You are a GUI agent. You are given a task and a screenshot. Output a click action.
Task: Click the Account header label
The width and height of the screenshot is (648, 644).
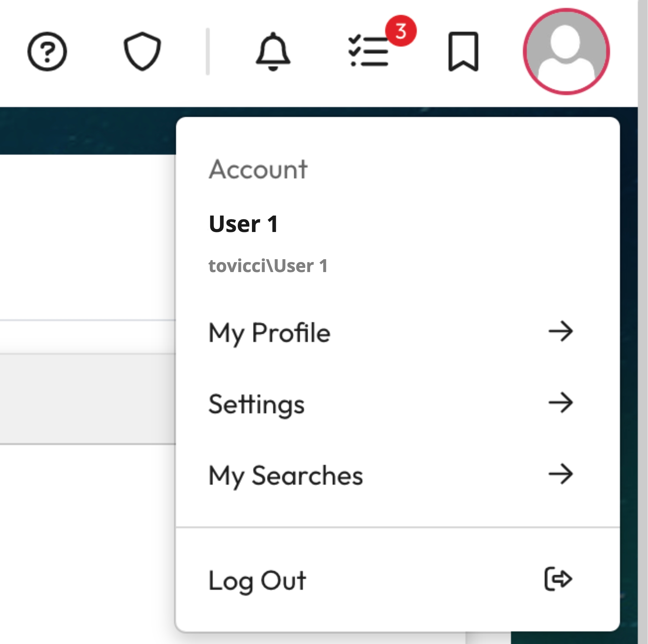(258, 169)
